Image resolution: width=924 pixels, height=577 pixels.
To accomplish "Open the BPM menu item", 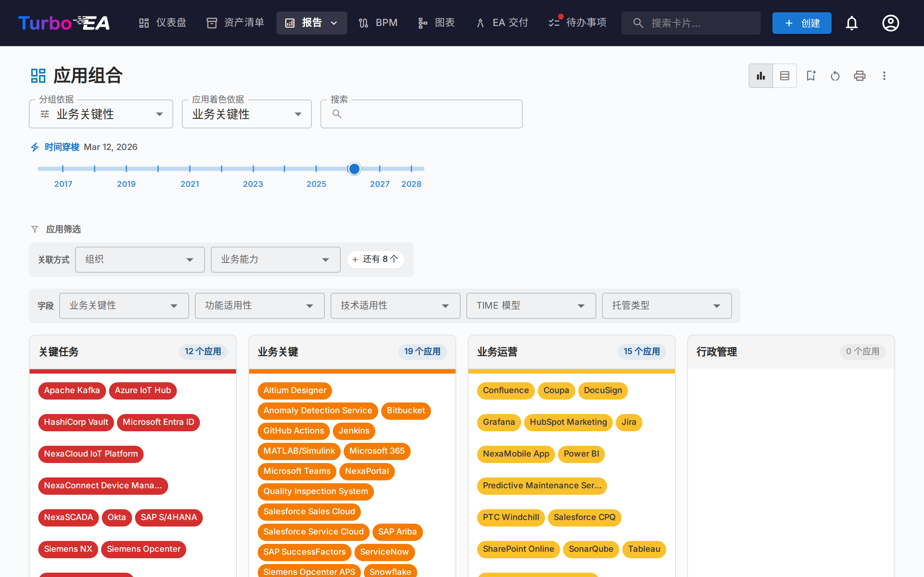I will pyautogui.click(x=378, y=22).
